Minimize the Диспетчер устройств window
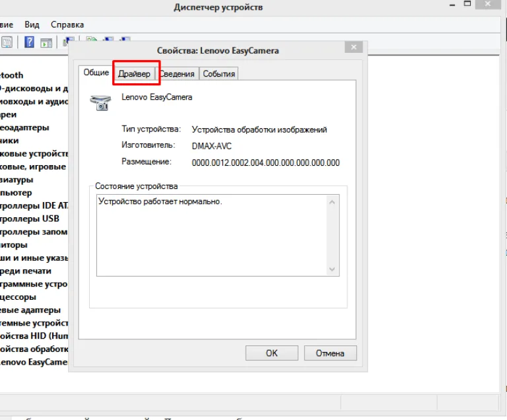This screenshot has width=507, height=420. [452, 5]
